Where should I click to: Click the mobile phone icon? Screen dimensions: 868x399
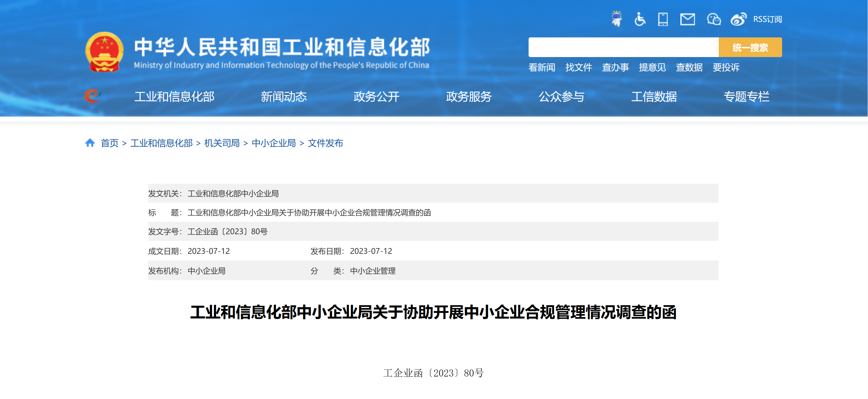point(663,19)
